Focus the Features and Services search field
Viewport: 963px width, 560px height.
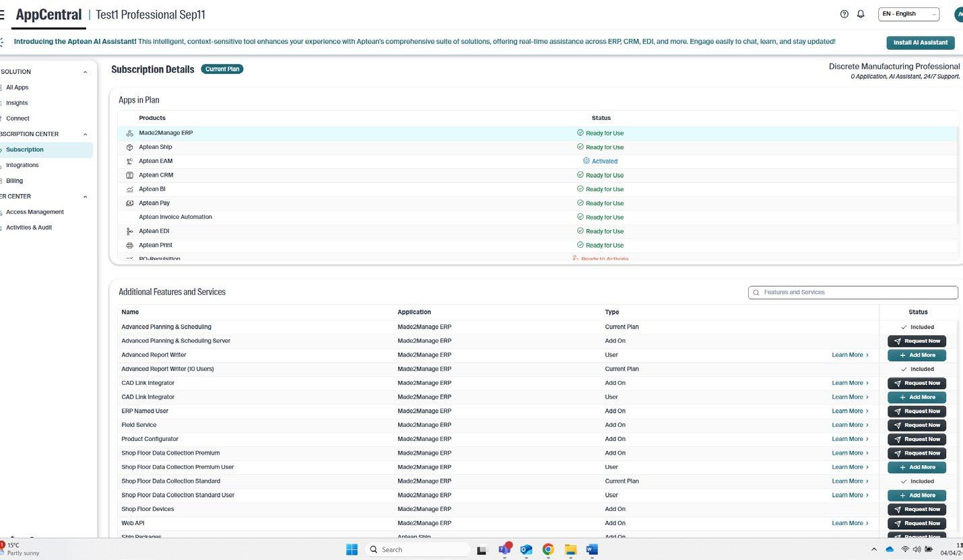(x=853, y=293)
